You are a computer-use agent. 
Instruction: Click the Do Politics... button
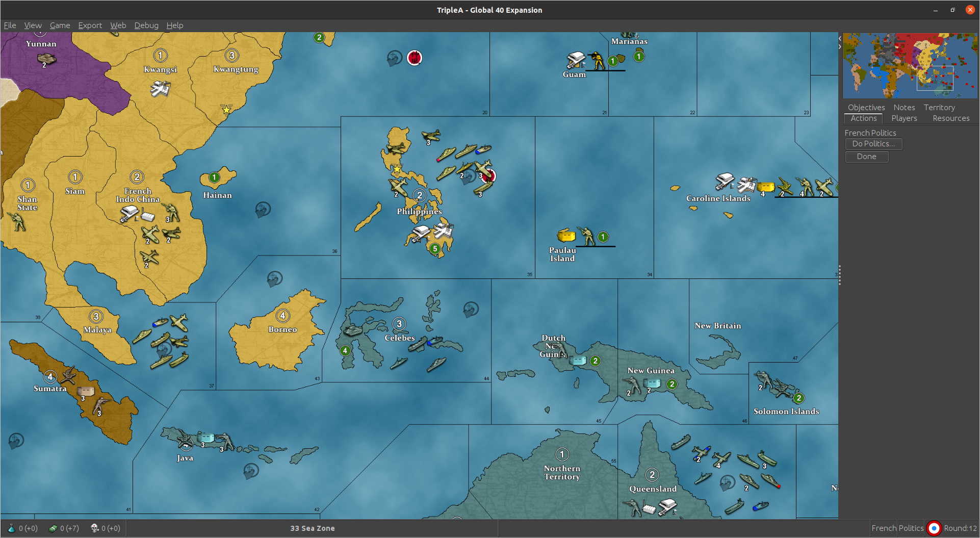873,144
